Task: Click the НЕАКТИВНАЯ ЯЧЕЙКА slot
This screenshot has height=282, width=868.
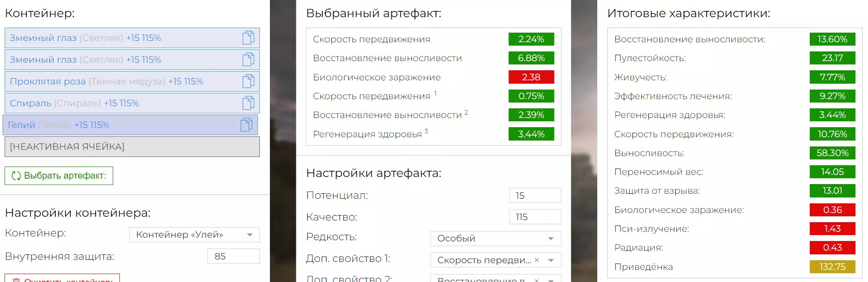Action: (x=132, y=147)
